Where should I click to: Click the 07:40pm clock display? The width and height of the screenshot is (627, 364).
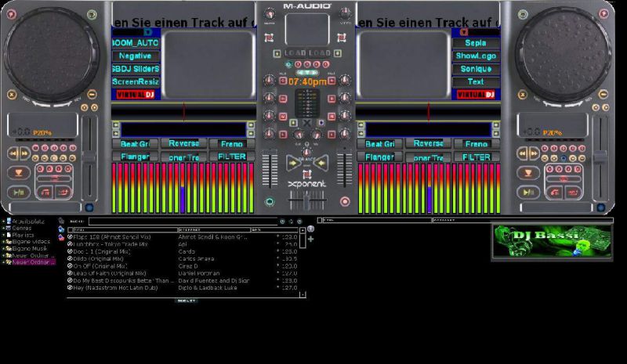(x=307, y=82)
